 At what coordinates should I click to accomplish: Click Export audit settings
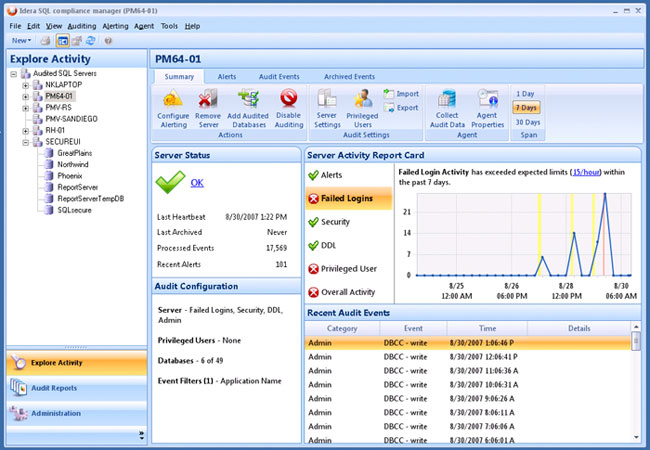coord(401,108)
